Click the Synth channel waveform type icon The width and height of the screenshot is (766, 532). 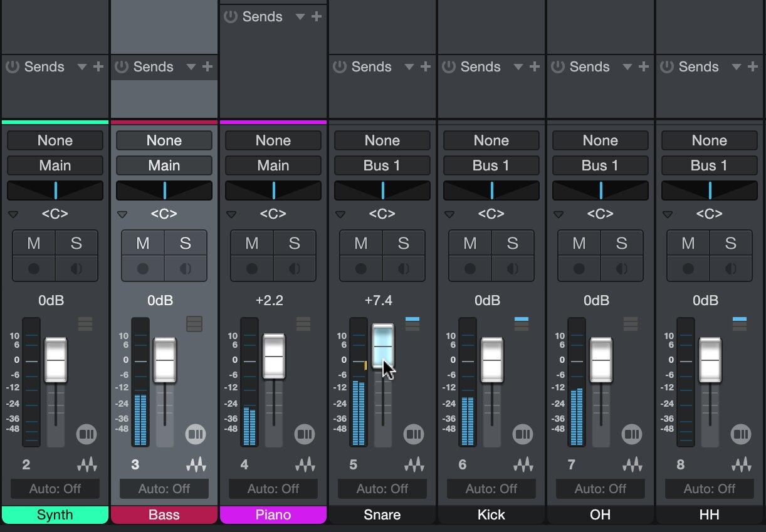click(x=87, y=464)
